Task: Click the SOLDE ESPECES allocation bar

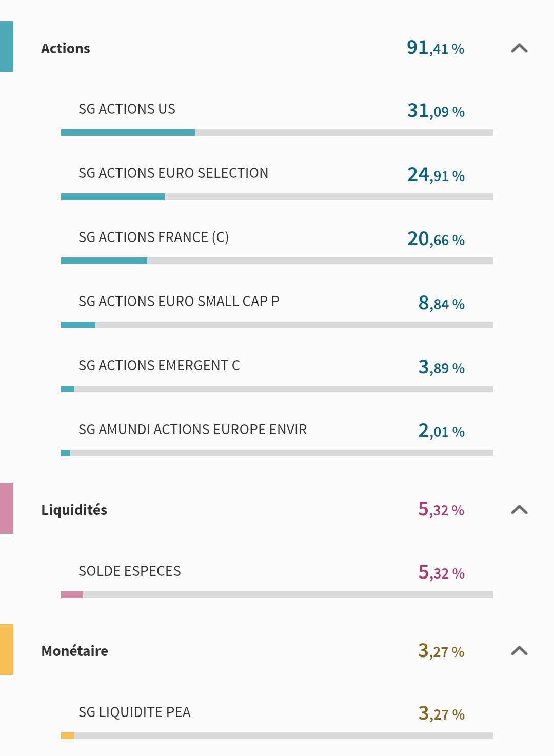Action: (276, 594)
